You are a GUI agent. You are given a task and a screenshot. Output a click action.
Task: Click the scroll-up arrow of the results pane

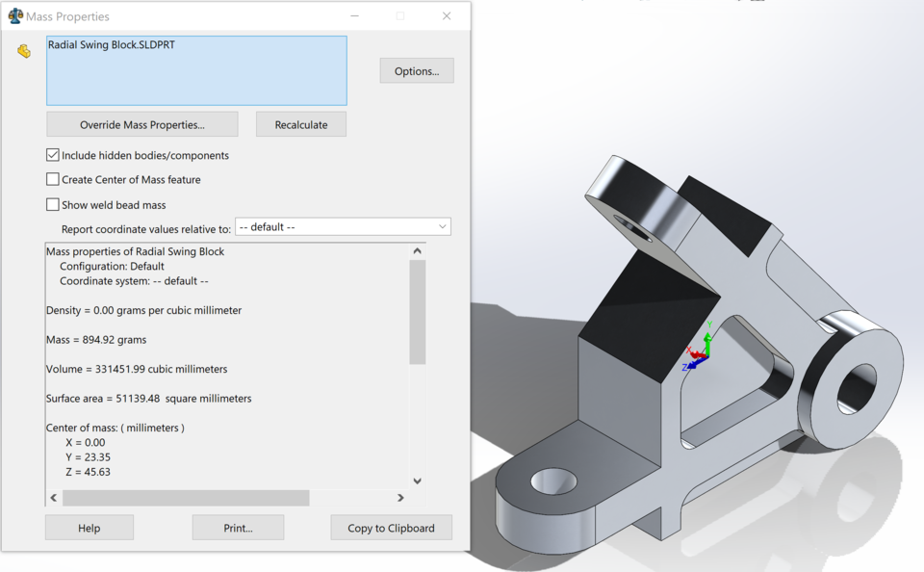(416, 248)
